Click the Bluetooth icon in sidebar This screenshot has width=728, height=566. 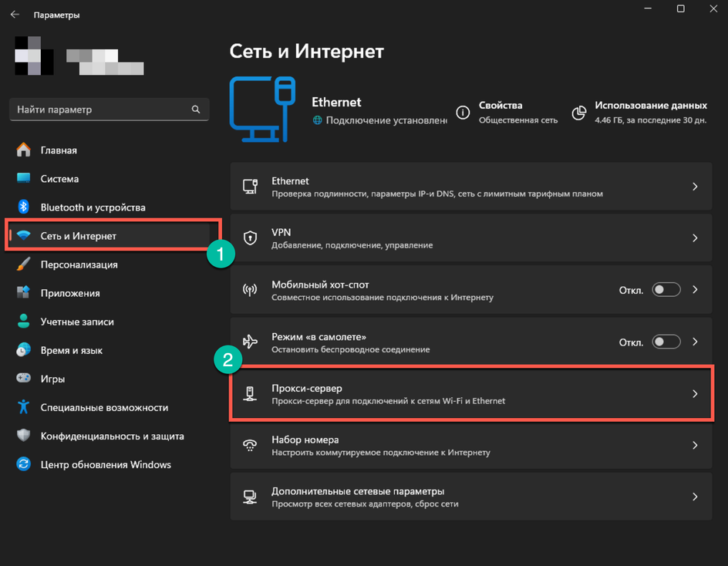(24, 207)
